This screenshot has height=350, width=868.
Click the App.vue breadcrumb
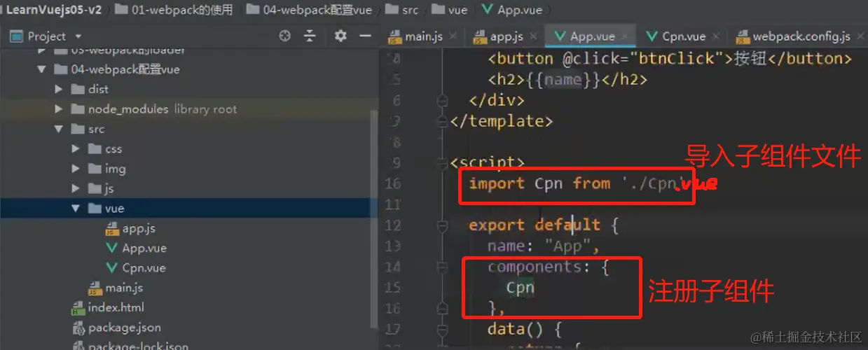pos(511,10)
